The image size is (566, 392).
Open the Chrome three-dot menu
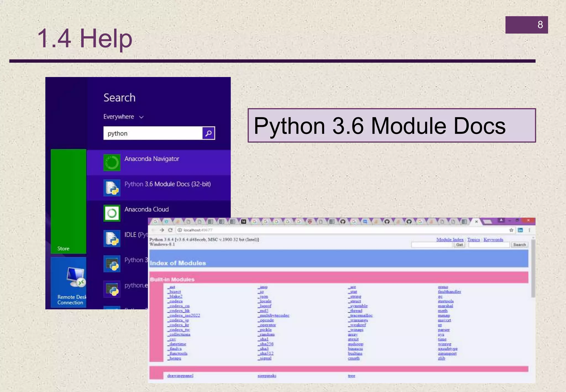point(529,230)
